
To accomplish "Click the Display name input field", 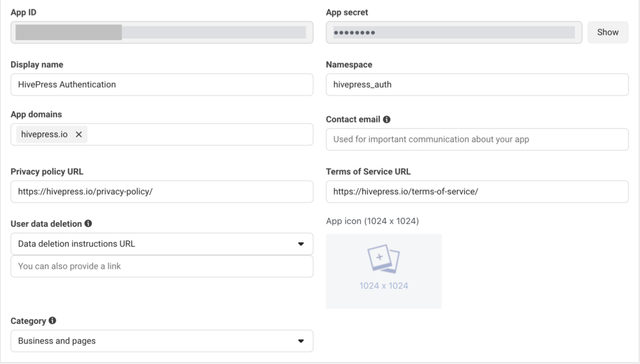I will click(x=161, y=84).
